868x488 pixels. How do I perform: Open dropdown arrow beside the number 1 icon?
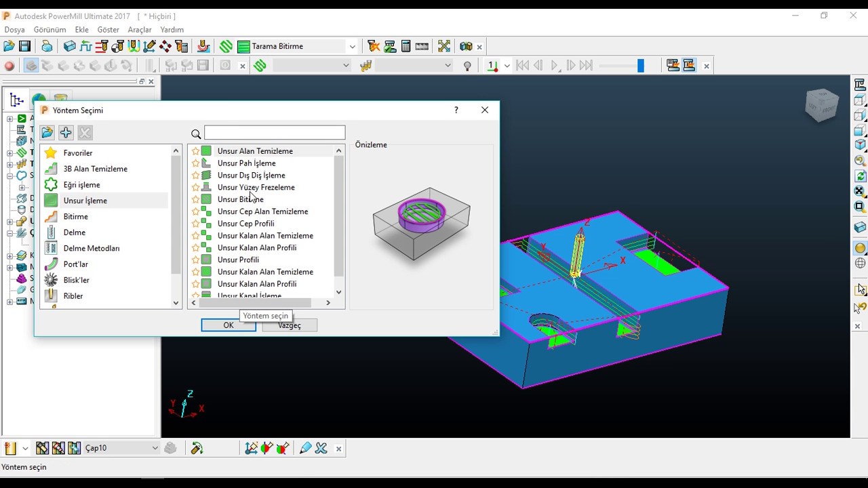tap(507, 66)
